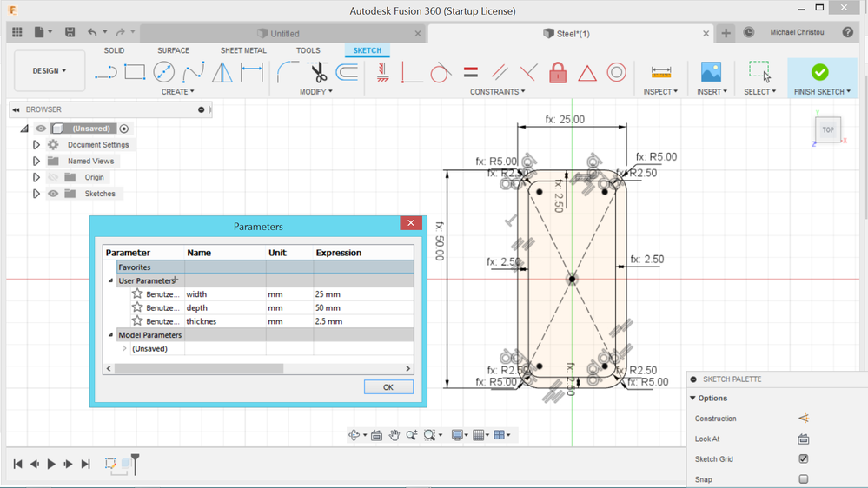Select the Fillet tool

[287, 72]
